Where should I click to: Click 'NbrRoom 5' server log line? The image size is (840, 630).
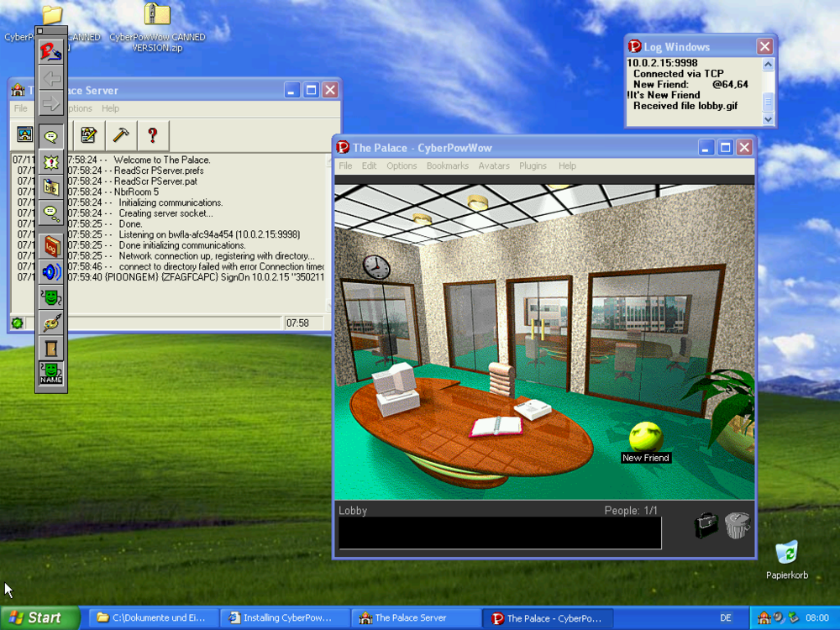136,192
